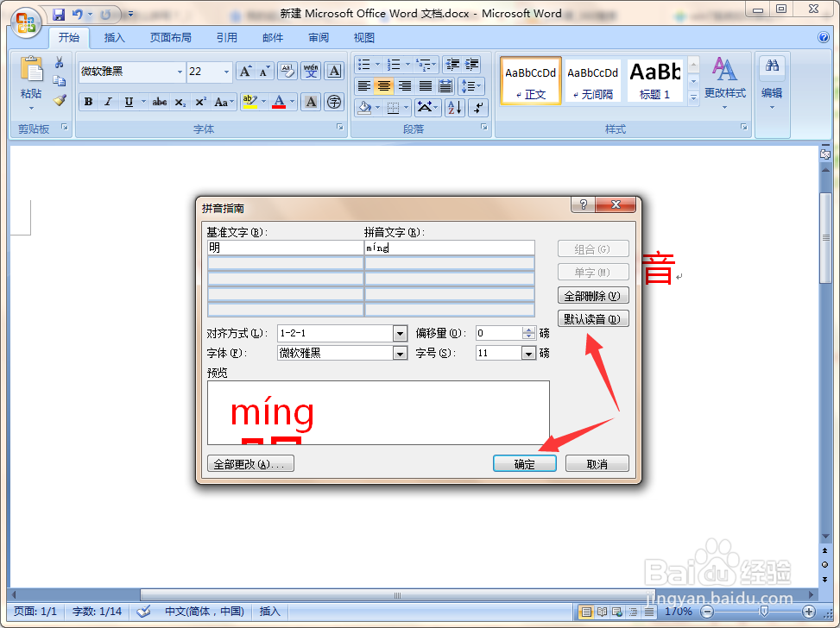840x628 pixels.
Task: Toggle Italic formatting
Action: [x=108, y=102]
